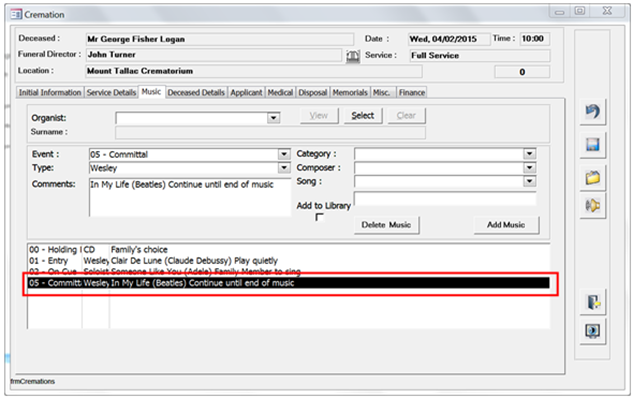Click the Time field 10:00
633x398 pixels.
[x=534, y=39]
